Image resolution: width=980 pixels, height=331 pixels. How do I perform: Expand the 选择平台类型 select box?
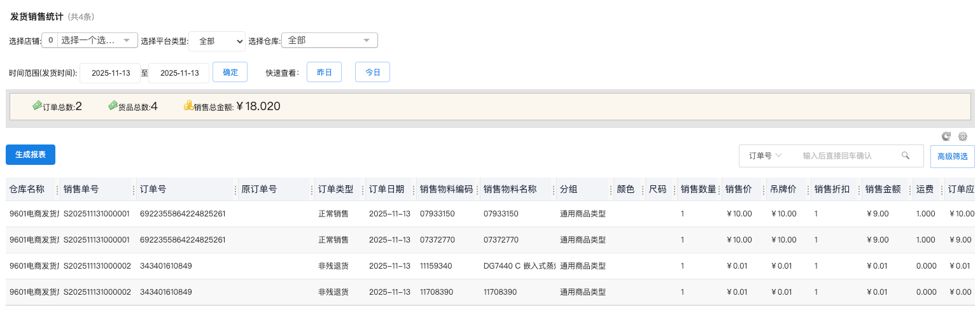pos(217,41)
